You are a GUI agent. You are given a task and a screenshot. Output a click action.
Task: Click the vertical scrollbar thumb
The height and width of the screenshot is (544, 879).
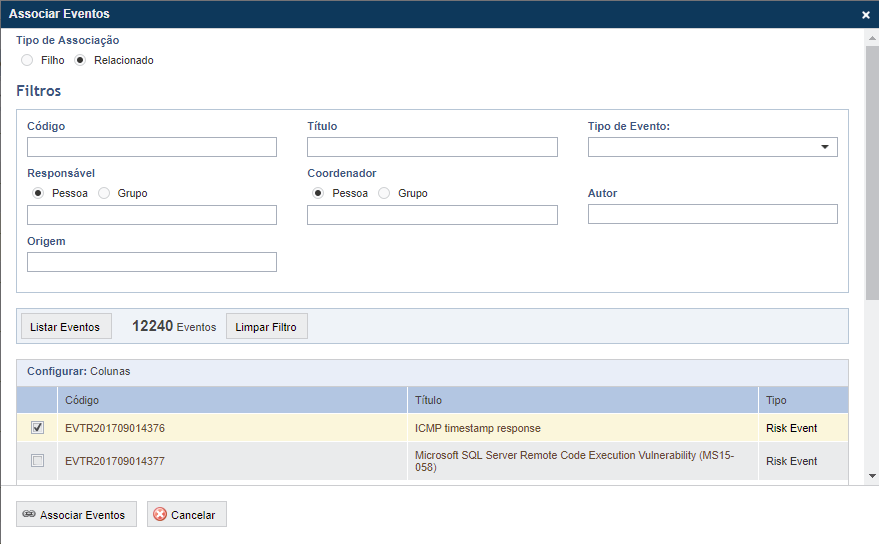tap(872, 173)
